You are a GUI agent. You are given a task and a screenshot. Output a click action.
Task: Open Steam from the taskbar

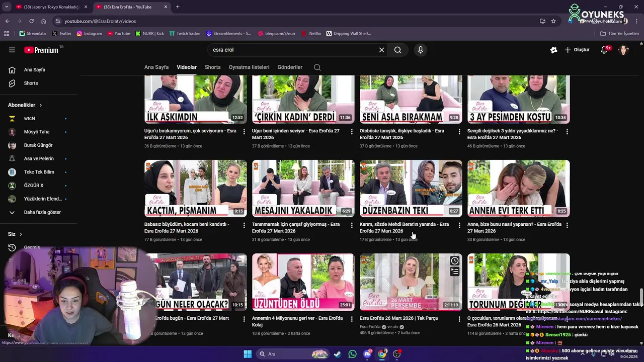click(x=337, y=354)
